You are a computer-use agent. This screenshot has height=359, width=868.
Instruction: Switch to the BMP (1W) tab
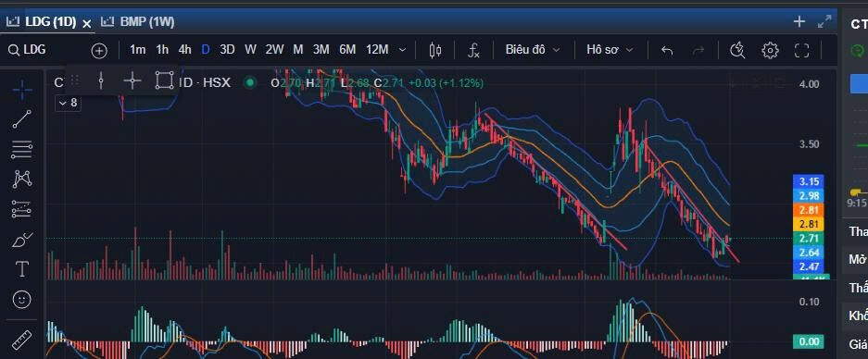click(139, 22)
